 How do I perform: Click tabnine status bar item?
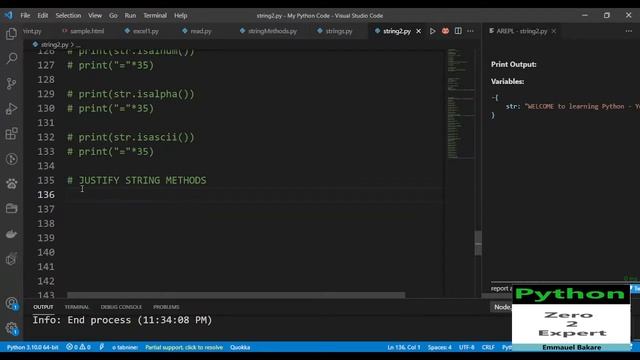[x=125, y=347]
